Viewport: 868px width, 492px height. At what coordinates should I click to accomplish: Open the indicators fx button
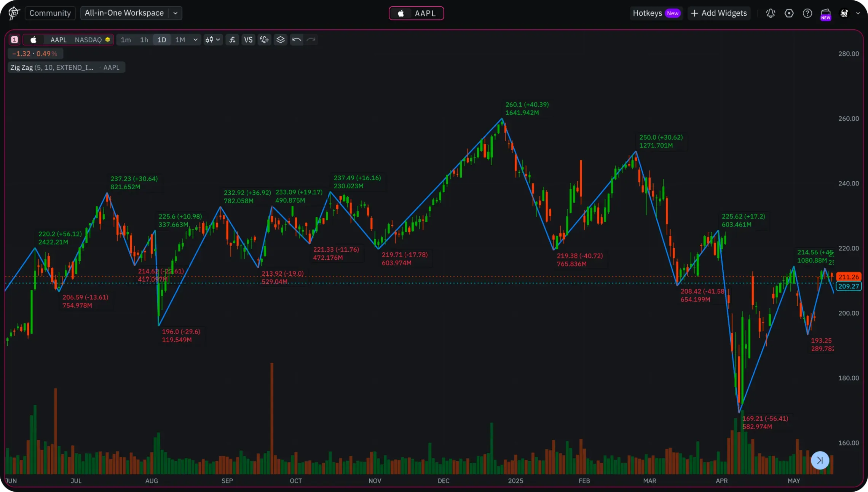(232, 40)
